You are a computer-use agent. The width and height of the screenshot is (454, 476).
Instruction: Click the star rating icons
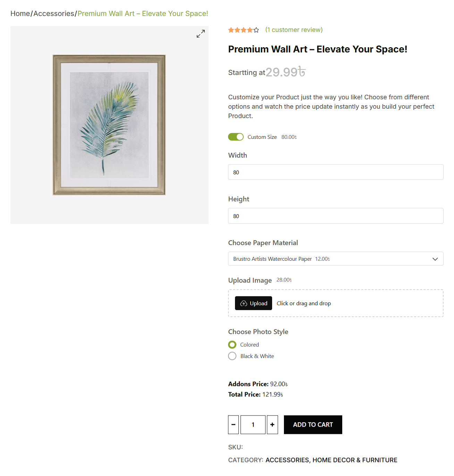pos(243,30)
